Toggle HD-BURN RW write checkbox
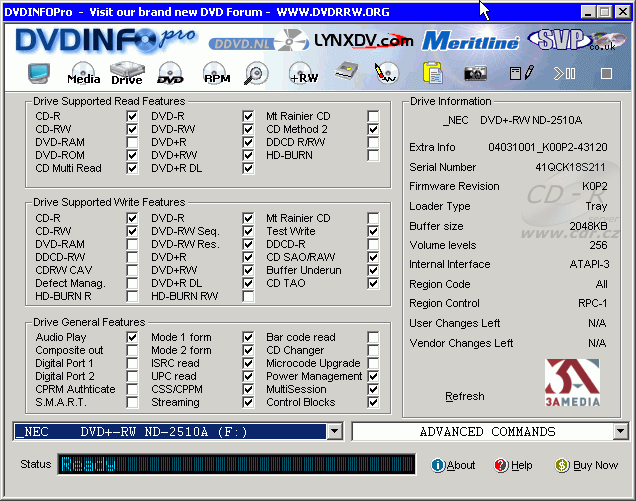Image resolution: width=636 pixels, height=501 pixels. (x=248, y=296)
